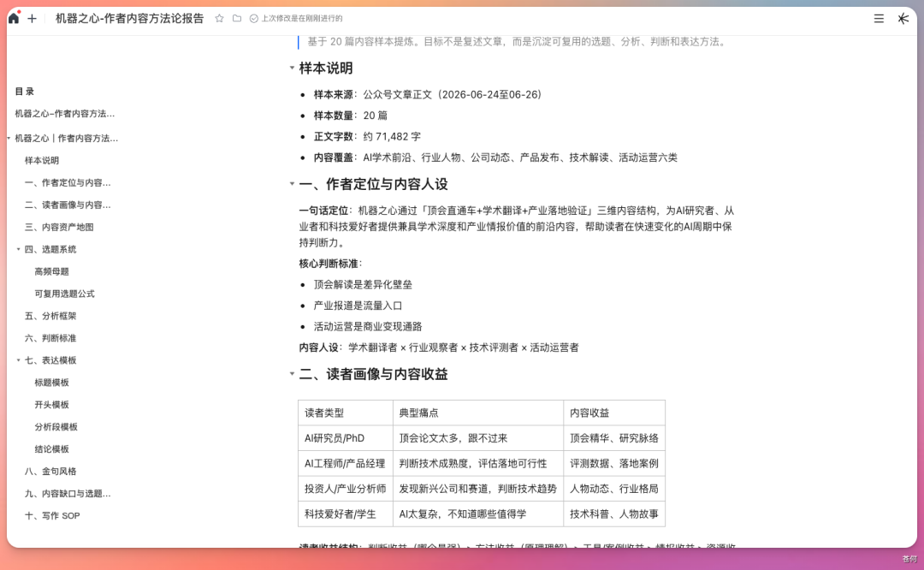
Task: Open 开头模板 in outline
Action: pos(52,404)
